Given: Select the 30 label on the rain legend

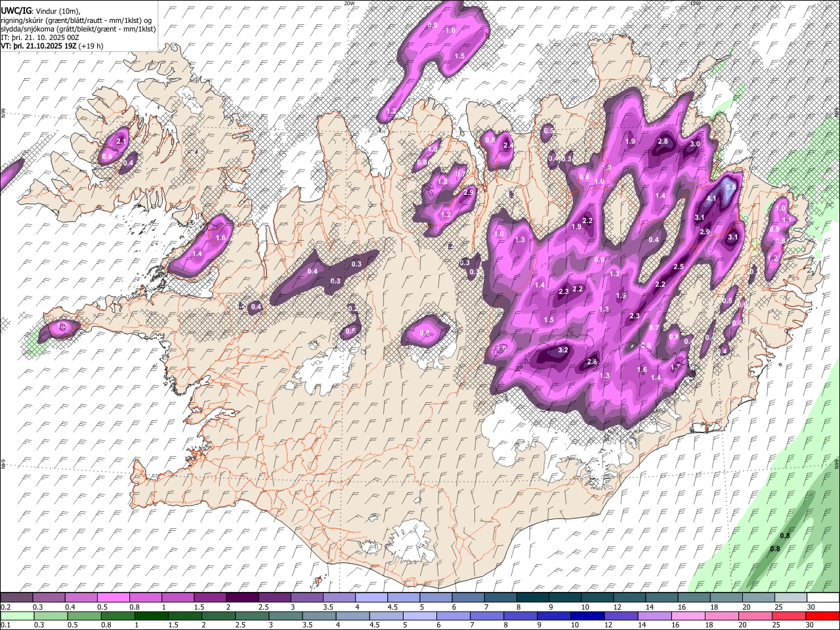Looking at the screenshot, I should (x=810, y=625).
